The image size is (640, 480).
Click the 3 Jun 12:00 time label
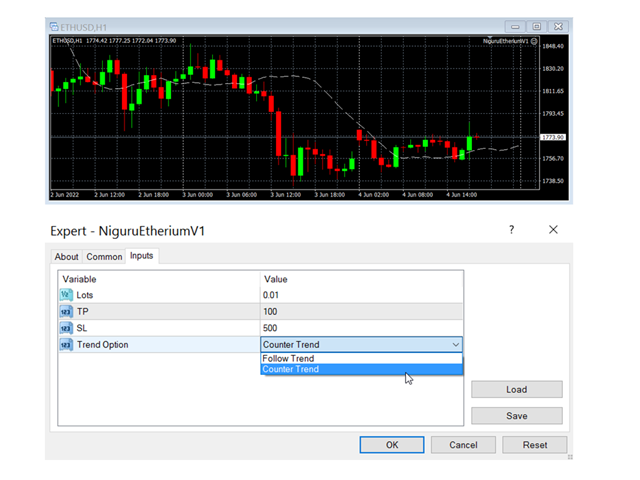[285, 195]
